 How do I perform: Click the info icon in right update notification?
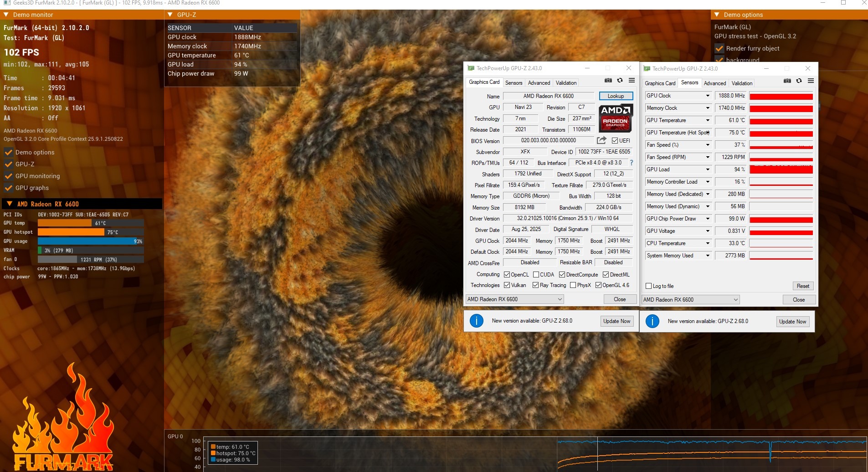(652, 321)
